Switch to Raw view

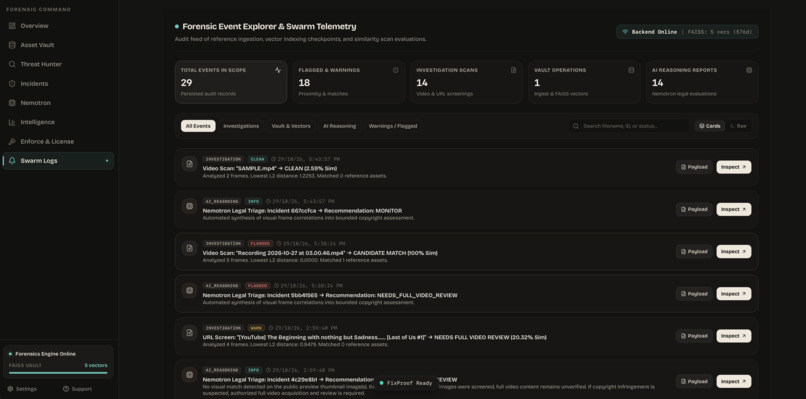[738, 126]
